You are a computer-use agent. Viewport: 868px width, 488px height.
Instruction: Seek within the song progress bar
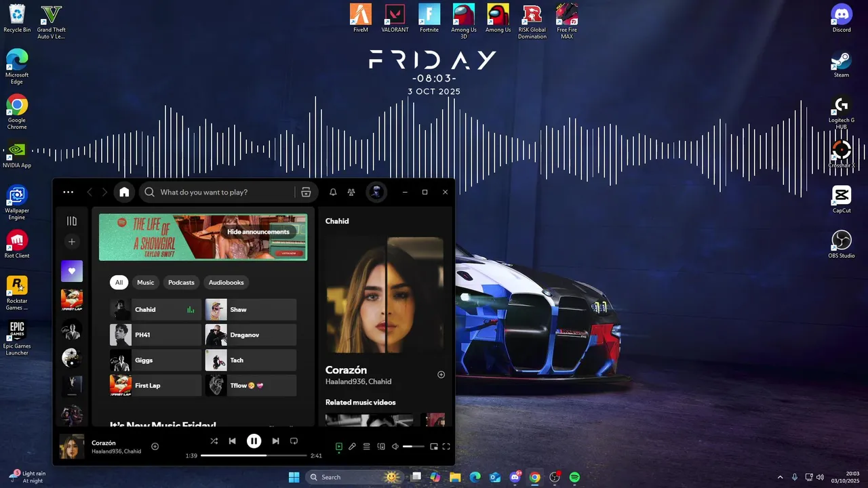point(254,455)
